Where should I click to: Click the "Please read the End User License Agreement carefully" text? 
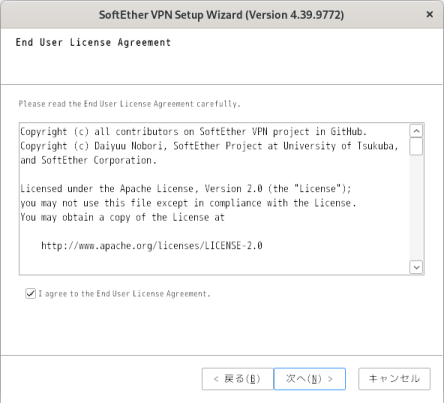(x=129, y=104)
